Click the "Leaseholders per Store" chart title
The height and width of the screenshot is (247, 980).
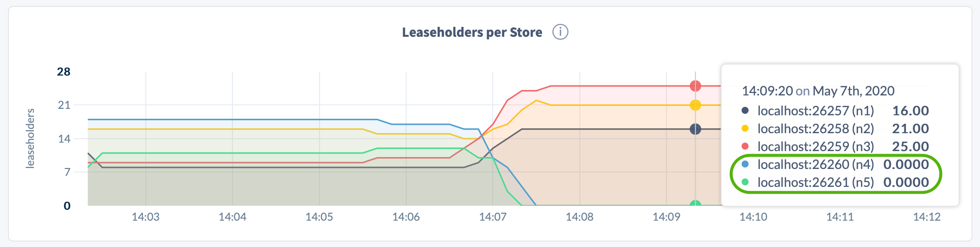click(472, 32)
